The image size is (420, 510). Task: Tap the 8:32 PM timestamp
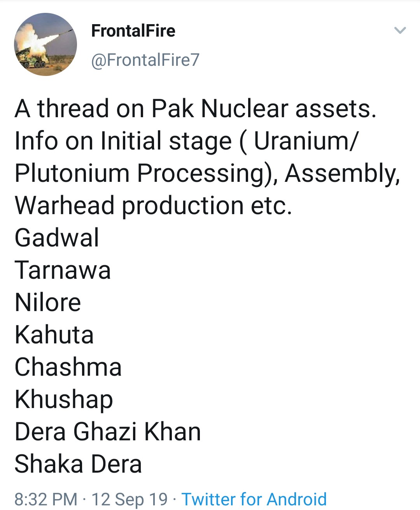tap(46, 499)
